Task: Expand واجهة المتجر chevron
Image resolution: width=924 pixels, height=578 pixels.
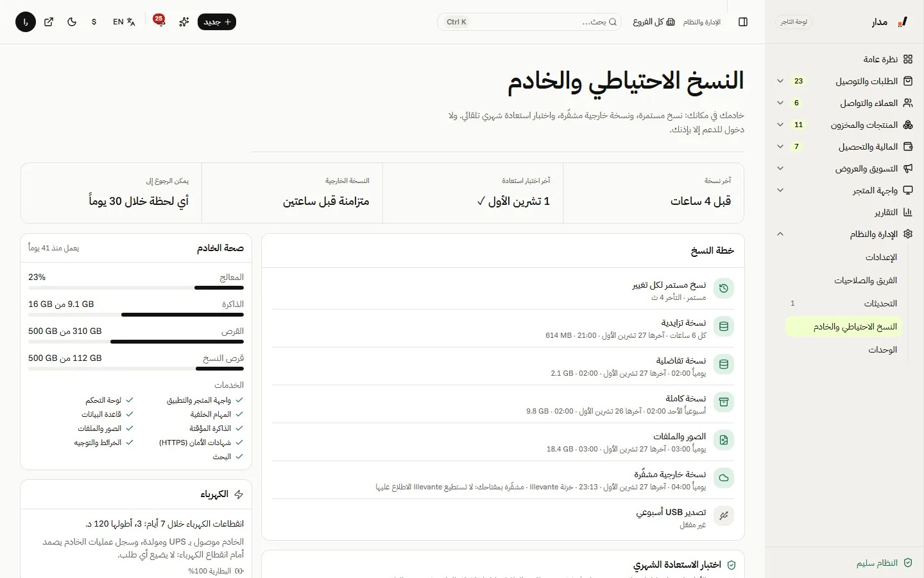Action: (780, 190)
